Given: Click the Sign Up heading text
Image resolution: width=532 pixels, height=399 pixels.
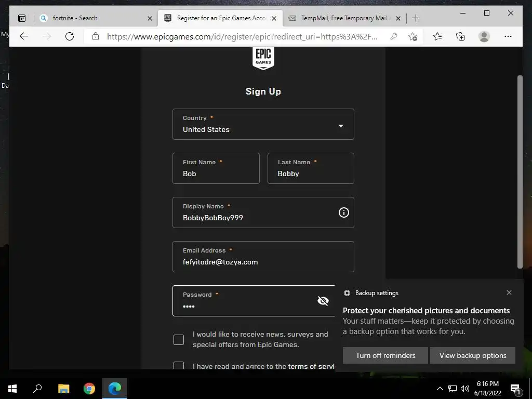Looking at the screenshot, I should [263, 91].
